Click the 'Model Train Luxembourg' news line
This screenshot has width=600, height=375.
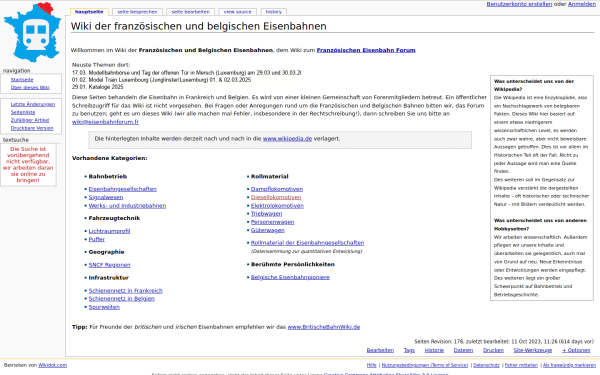click(x=161, y=80)
